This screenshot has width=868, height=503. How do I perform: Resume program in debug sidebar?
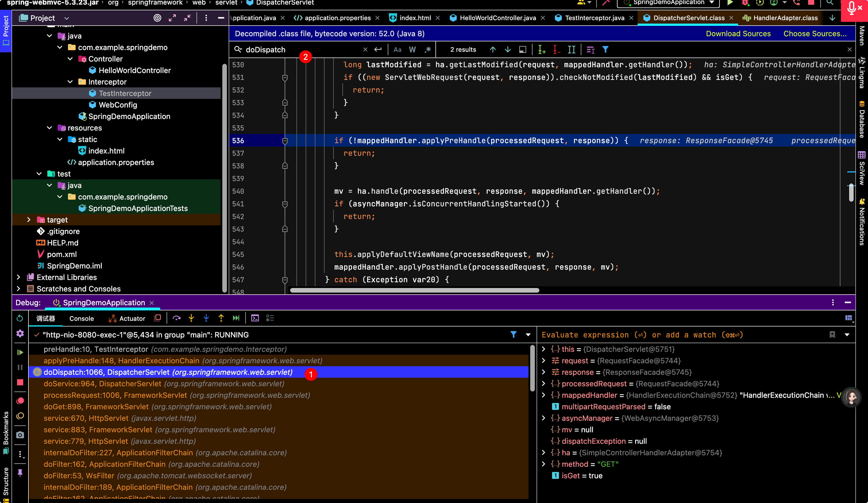point(20,352)
